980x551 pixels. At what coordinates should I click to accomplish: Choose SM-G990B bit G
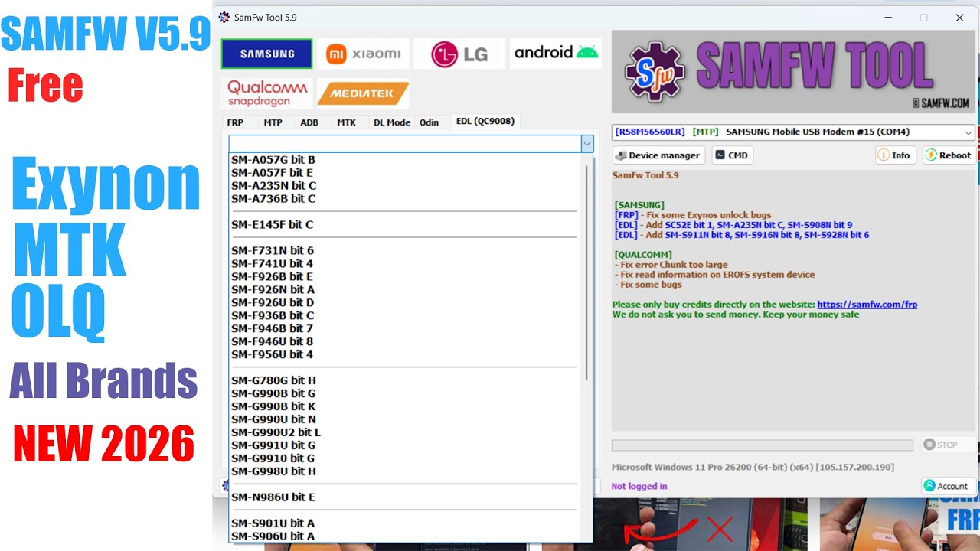pyautogui.click(x=273, y=394)
